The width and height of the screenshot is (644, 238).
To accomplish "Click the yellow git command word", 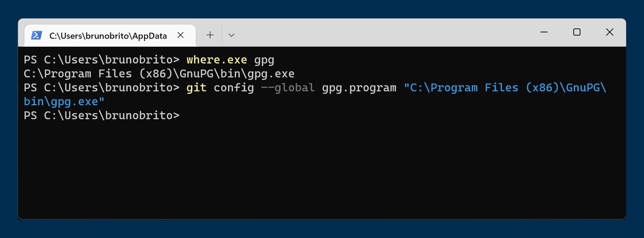I will coord(196,87).
